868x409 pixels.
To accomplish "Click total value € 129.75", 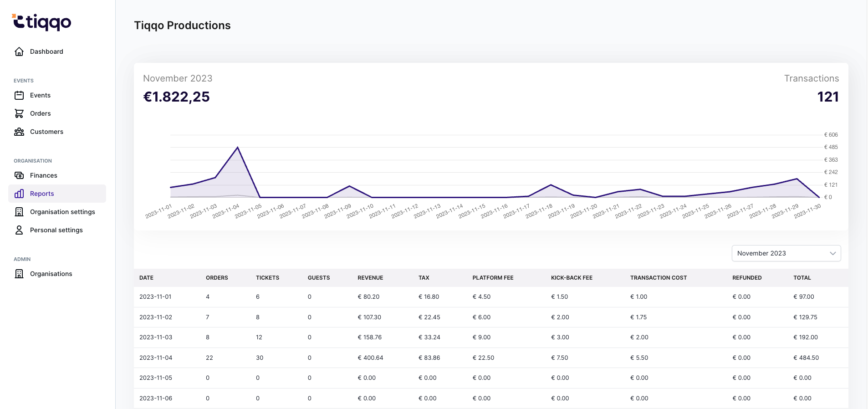I will 805,317.
